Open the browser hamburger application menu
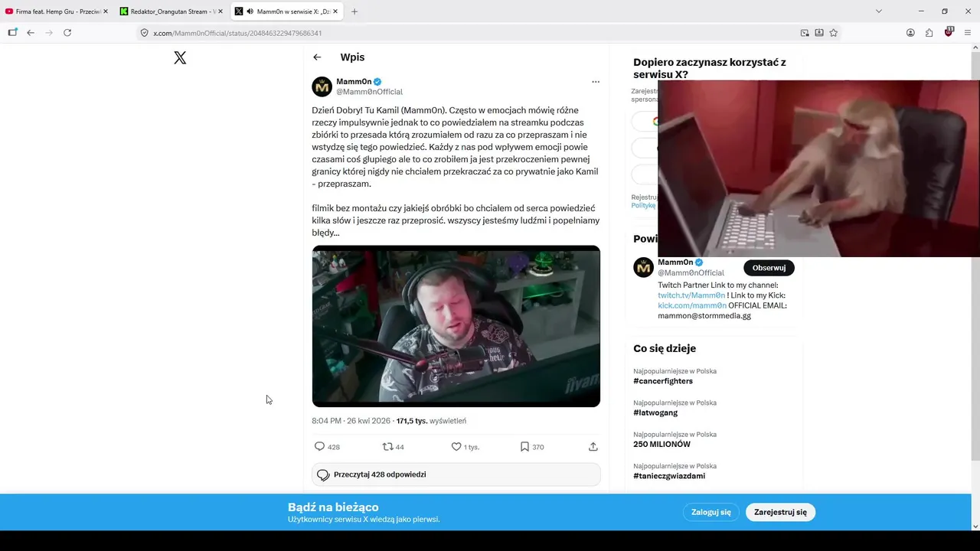This screenshot has height=551, width=980. pos(968,33)
